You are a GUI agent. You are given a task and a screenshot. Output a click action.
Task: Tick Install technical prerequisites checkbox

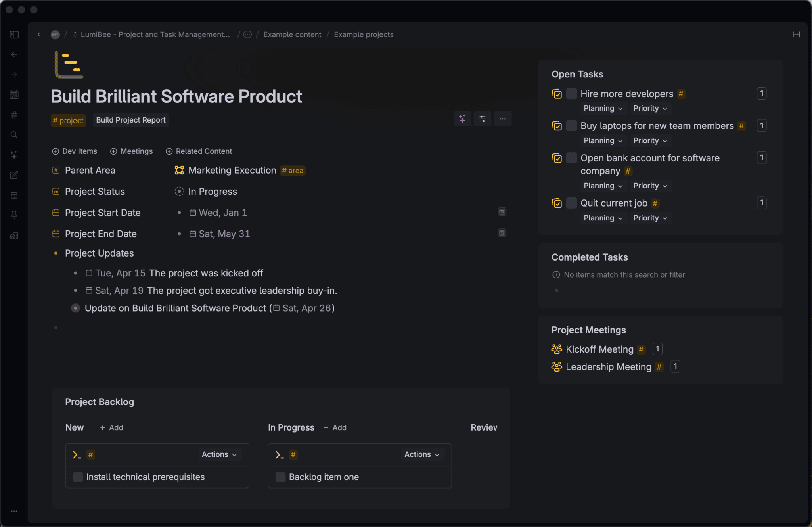pyautogui.click(x=78, y=477)
